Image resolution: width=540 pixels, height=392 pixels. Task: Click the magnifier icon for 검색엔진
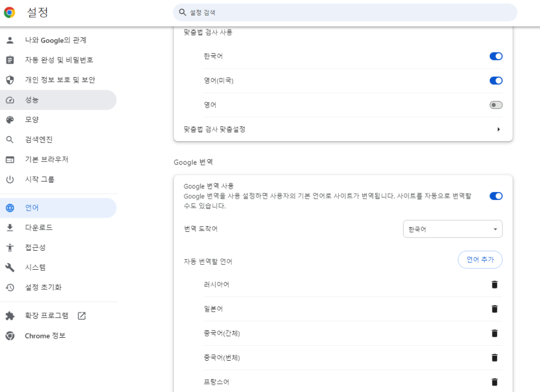pyautogui.click(x=10, y=140)
